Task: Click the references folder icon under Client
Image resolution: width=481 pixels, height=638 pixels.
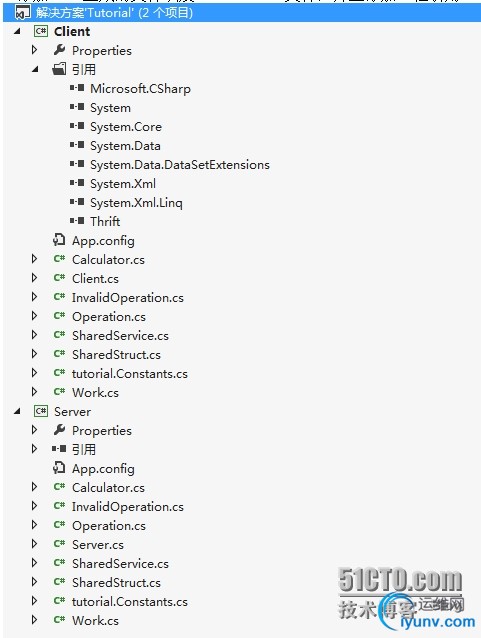Action: click(59, 69)
